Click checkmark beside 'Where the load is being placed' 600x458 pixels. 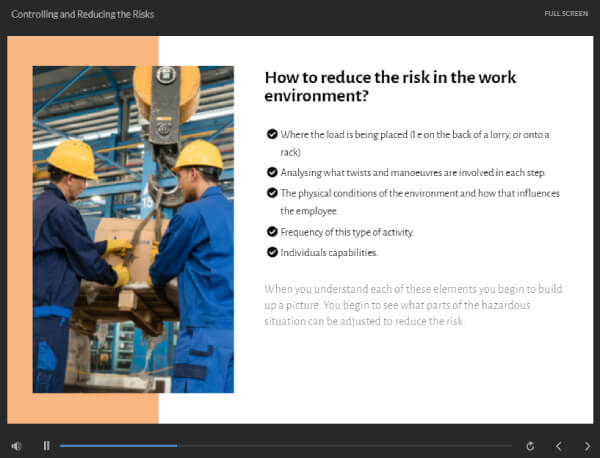coord(272,134)
